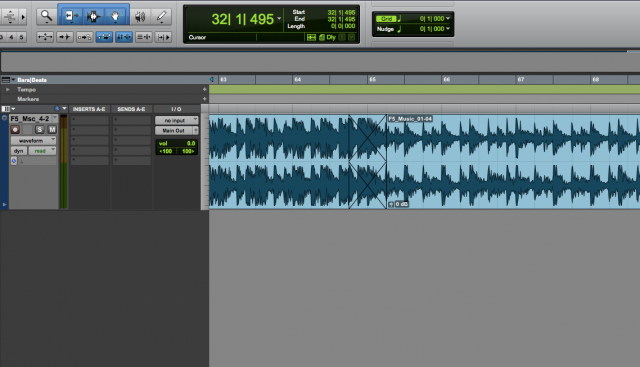
Task: Add tempo change with plus icon
Action: (204, 89)
